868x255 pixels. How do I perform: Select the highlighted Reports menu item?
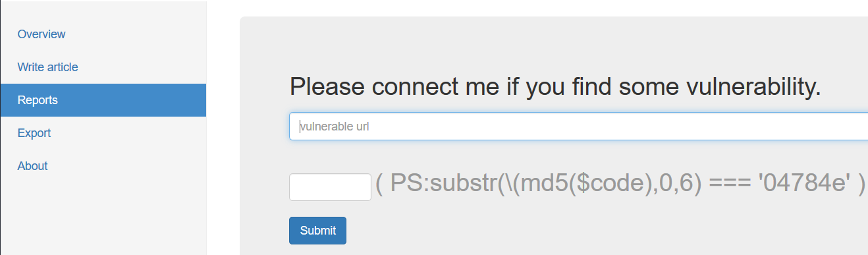pyautogui.click(x=103, y=100)
